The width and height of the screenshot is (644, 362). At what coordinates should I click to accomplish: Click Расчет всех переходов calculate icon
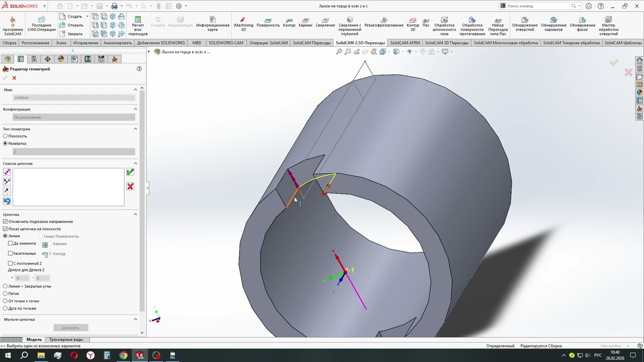138,27
